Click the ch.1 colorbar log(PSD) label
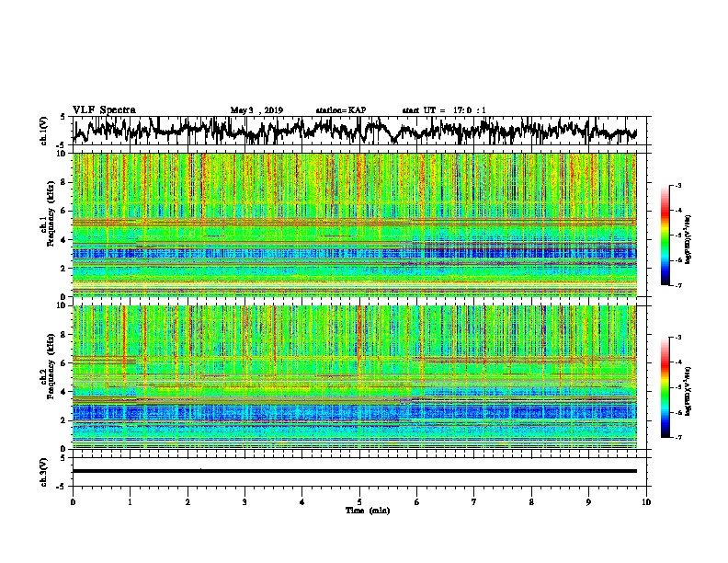Viewport: 728px width, 563px height. [x=688, y=239]
